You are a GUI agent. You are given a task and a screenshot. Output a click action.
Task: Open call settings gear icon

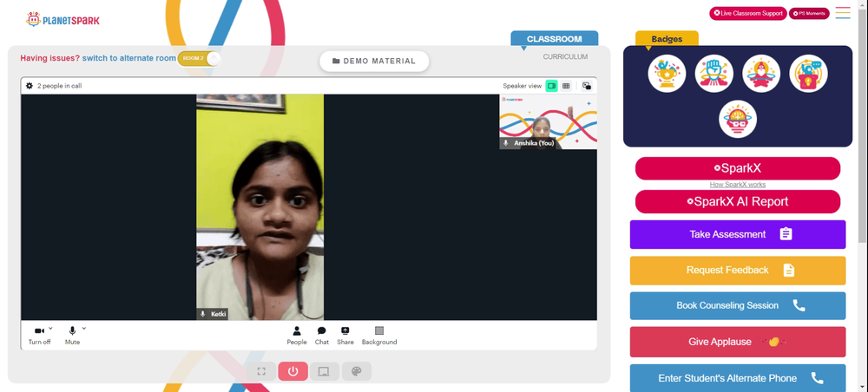pos(30,86)
